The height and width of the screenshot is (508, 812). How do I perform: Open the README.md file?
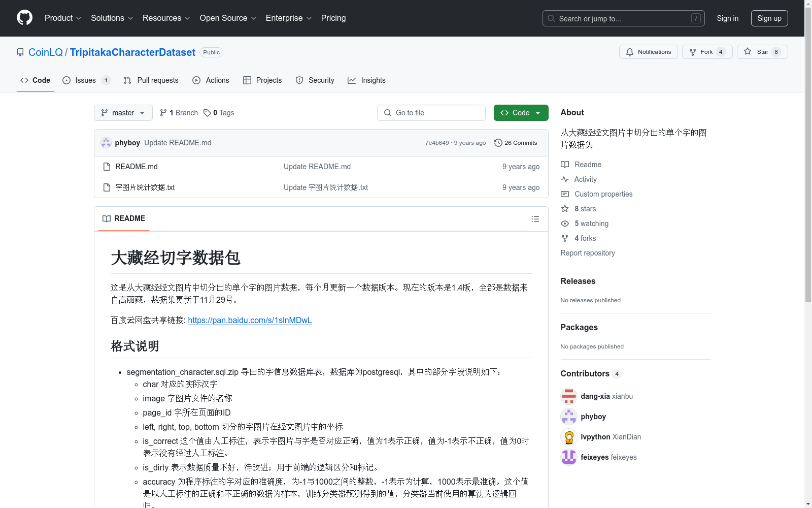click(x=137, y=167)
